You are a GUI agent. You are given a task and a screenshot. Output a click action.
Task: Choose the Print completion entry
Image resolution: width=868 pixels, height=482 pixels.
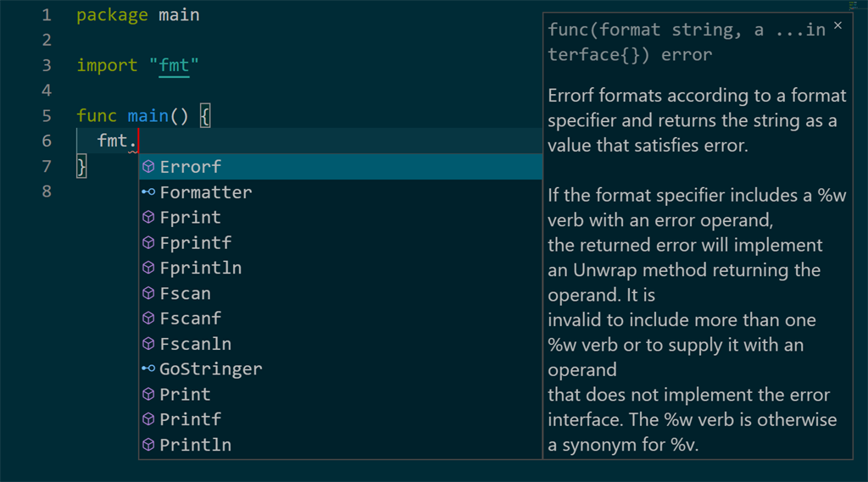tap(185, 394)
